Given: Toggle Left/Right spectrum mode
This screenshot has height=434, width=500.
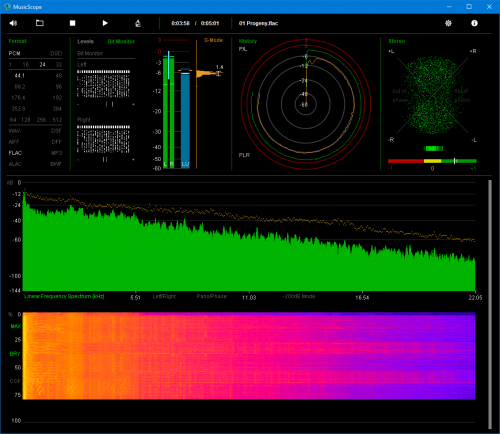Looking at the screenshot, I should [x=164, y=296].
